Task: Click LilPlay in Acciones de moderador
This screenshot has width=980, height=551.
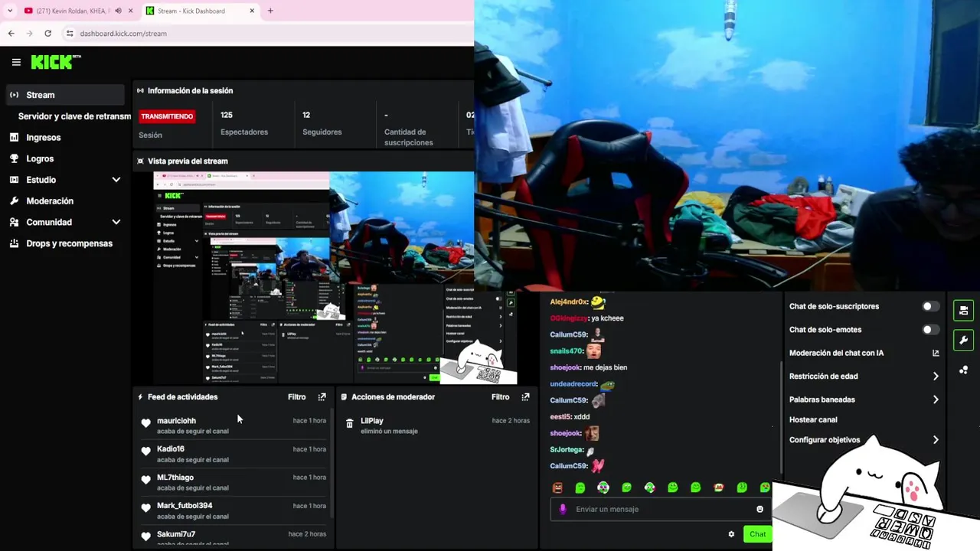Action: coord(372,421)
